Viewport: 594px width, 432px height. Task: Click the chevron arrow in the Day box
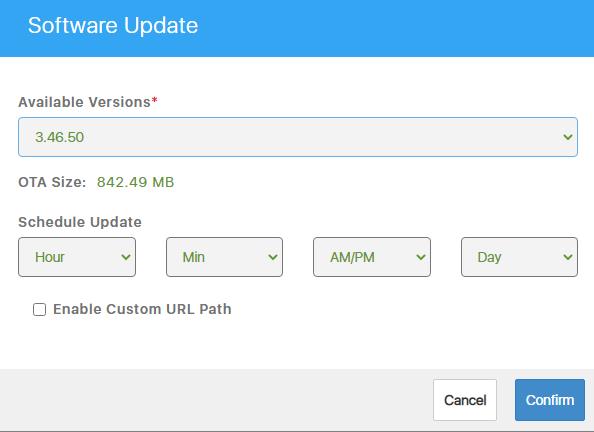coord(567,257)
